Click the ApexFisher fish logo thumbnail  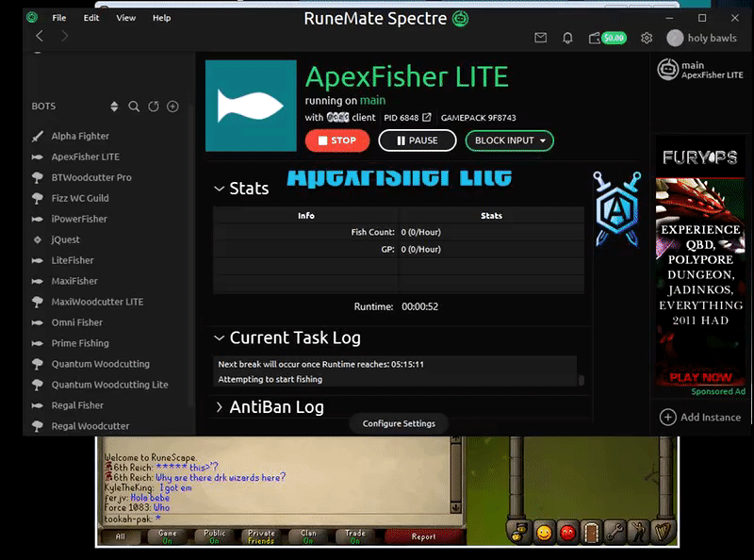point(251,106)
